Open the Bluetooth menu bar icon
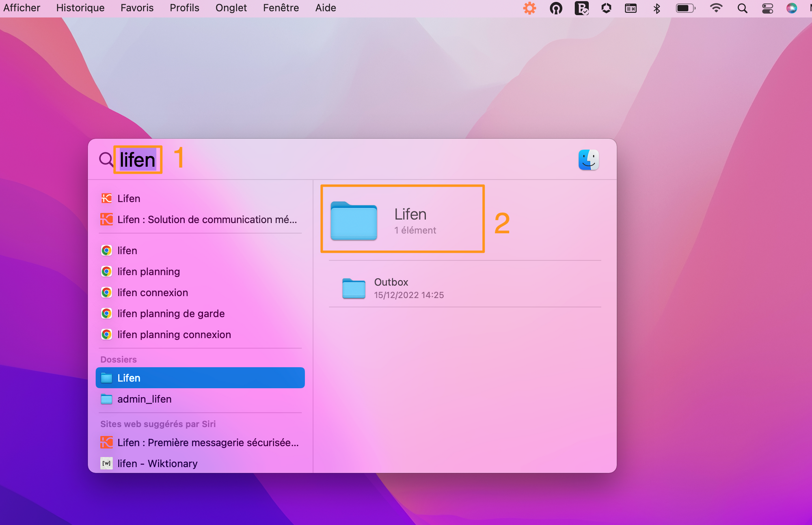This screenshot has width=812, height=525. tap(657, 8)
